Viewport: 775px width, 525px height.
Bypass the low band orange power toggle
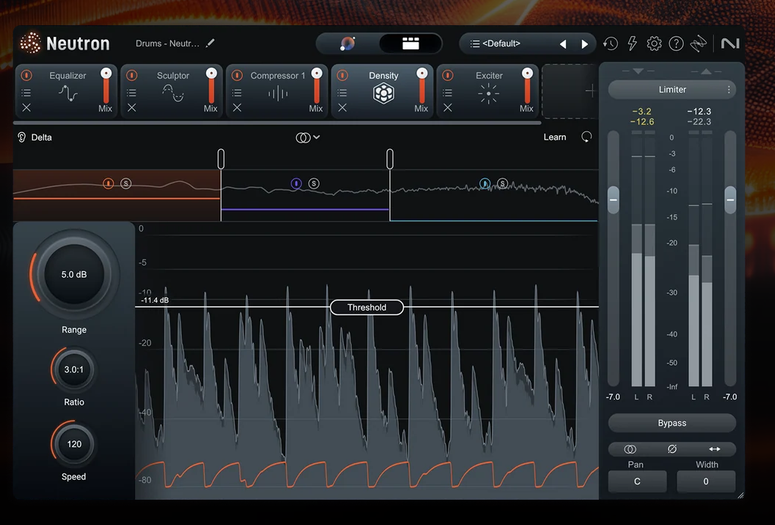pyautogui.click(x=108, y=183)
